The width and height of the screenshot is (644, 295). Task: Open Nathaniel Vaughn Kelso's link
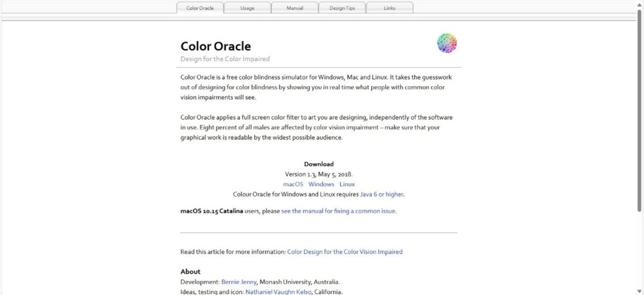279,292
